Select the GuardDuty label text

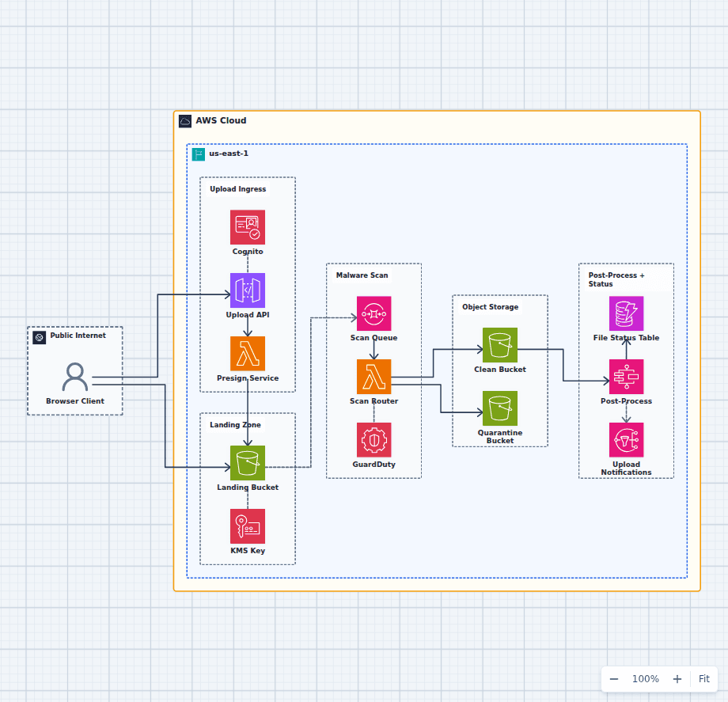pos(373,465)
